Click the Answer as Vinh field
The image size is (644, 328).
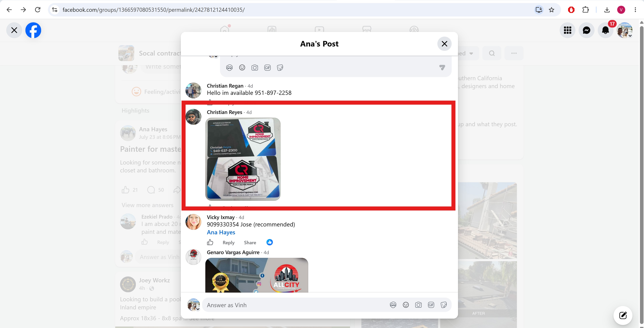pyautogui.click(x=295, y=305)
